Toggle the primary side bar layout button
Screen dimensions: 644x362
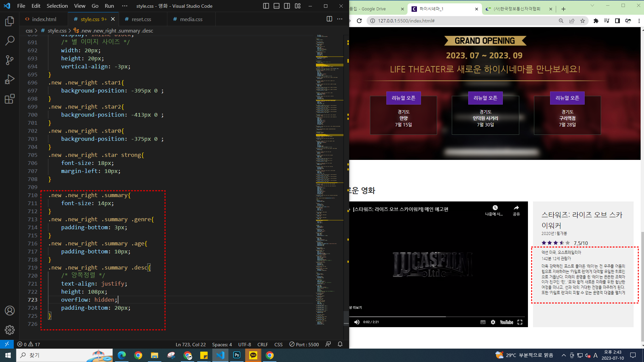266,6
